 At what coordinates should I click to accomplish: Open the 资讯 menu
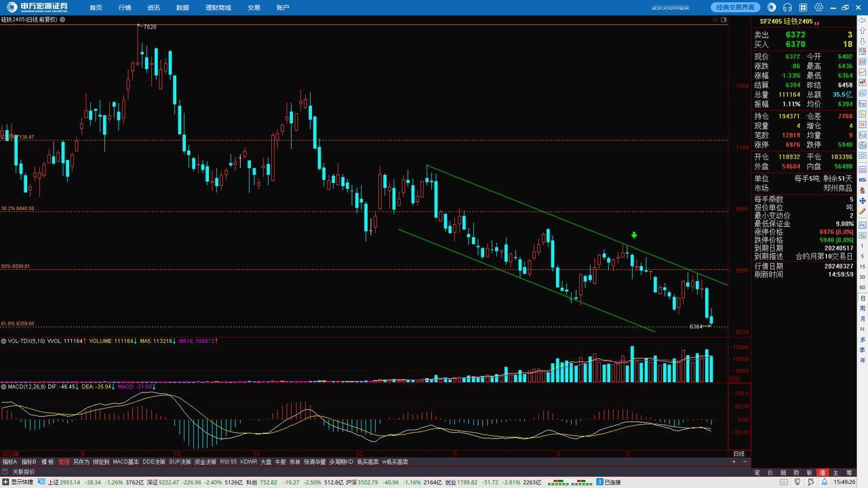pos(154,7)
